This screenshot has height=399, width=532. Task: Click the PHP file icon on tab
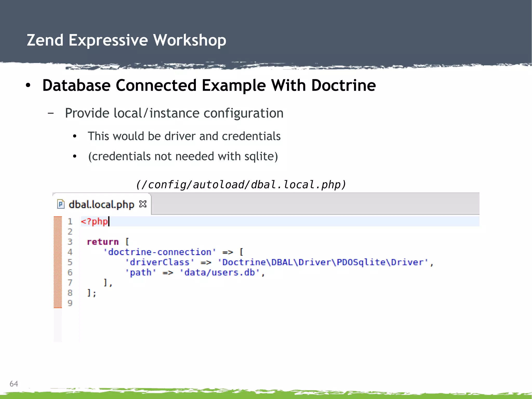pyautogui.click(x=61, y=204)
